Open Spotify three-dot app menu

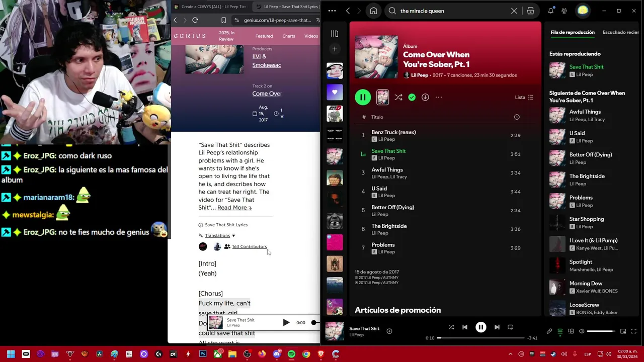pos(332,11)
